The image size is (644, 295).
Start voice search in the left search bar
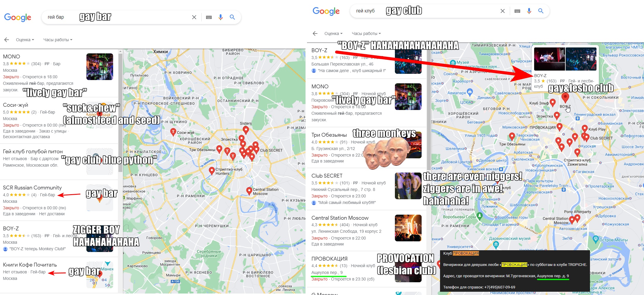(220, 17)
